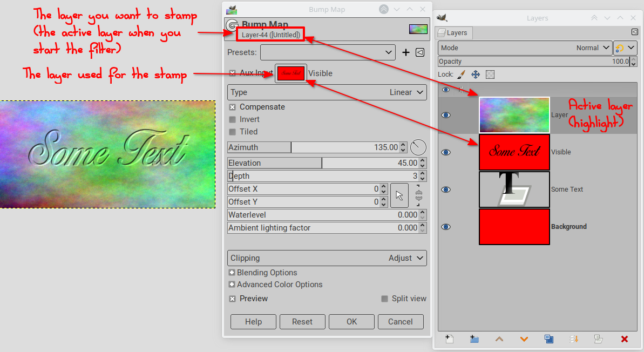
Task: Select the Background layer name
Action: tap(569, 227)
